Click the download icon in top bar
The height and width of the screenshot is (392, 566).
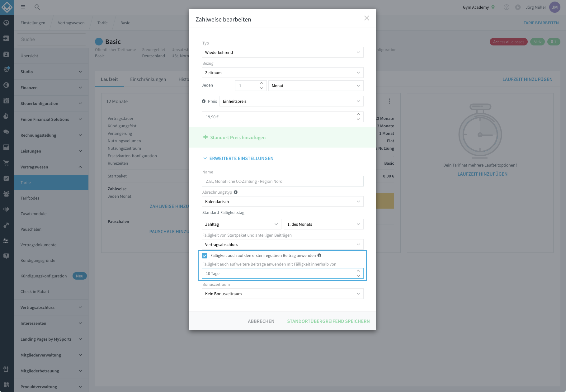pyautogui.click(x=518, y=7)
